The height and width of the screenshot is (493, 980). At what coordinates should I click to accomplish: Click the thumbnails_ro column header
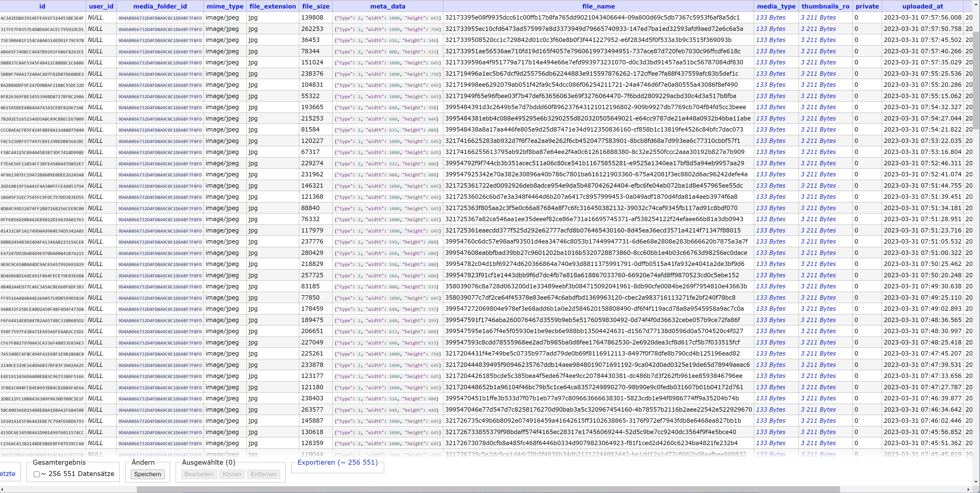tap(826, 6)
